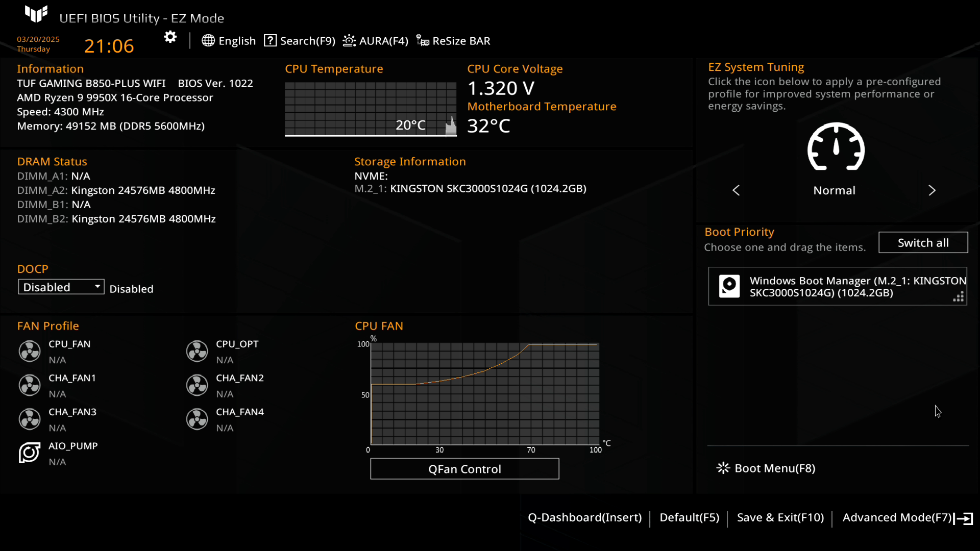
Task: Select previous EZ tuning profile arrow
Action: (x=736, y=190)
